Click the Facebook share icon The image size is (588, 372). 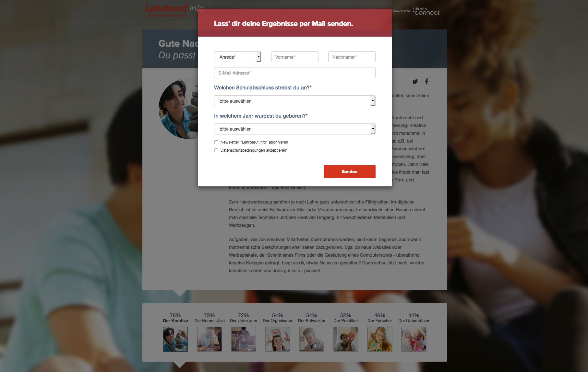[x=427, y=81]
